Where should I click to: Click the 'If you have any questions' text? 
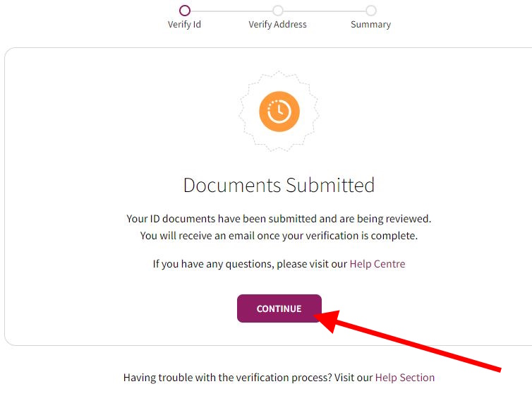pyautogui.click(x=250, y=264)
